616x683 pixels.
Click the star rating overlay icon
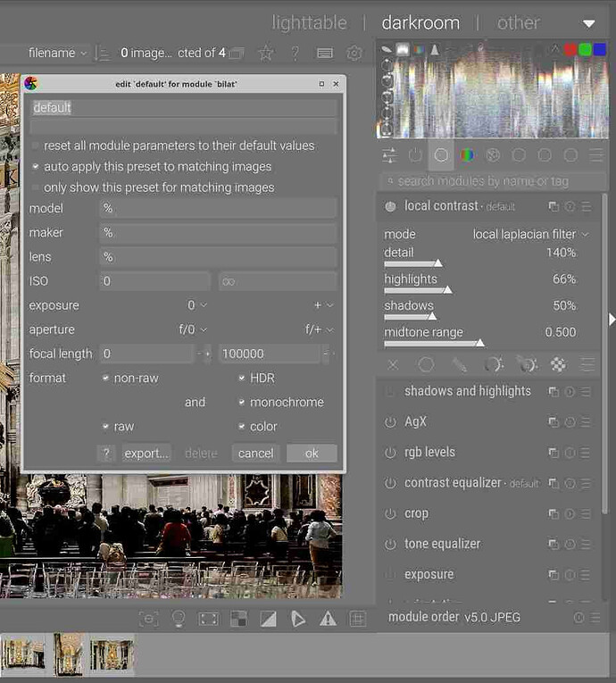click(x=265, y=54)
